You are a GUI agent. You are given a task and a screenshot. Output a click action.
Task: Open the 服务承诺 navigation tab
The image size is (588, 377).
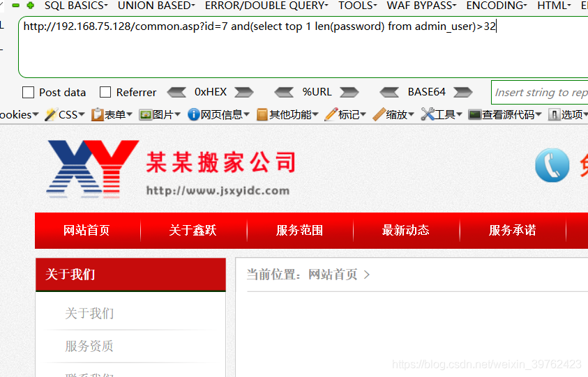pos(512,230)
